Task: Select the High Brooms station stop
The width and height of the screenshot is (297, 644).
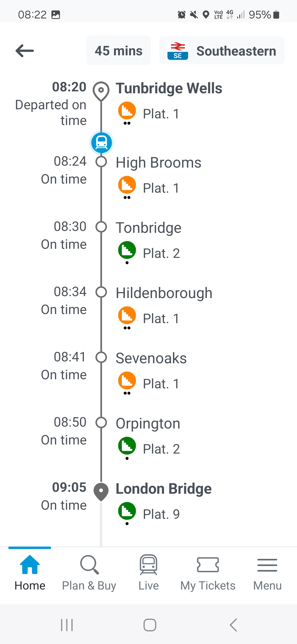Action: 158,163
